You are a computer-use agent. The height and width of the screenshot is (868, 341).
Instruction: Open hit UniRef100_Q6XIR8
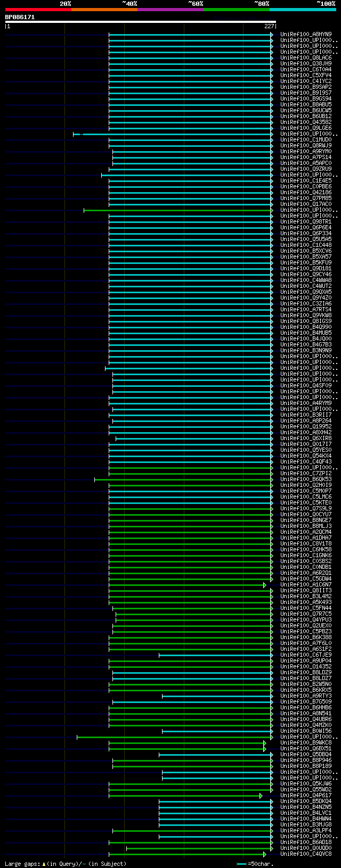[306, 438]
